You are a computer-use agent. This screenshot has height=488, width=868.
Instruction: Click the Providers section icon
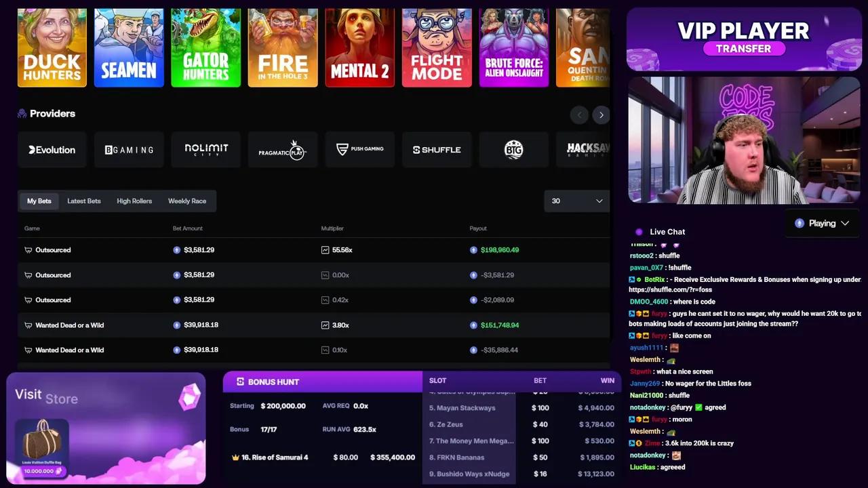pos(22,114)
